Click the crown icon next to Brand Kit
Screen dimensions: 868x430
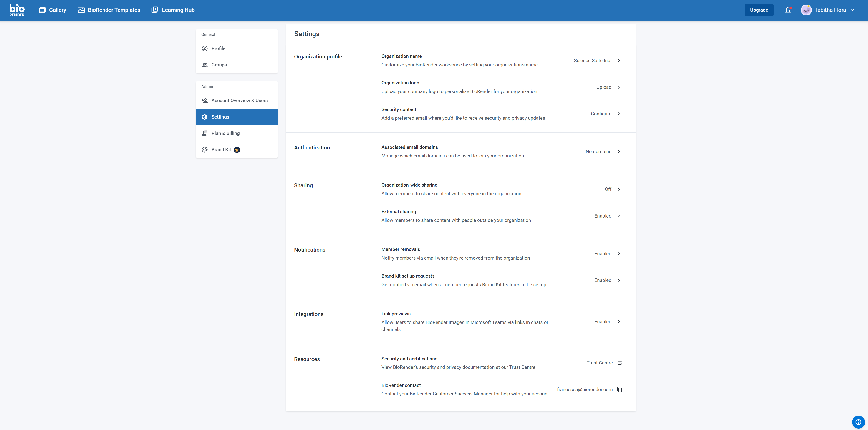tap(237, 150)
